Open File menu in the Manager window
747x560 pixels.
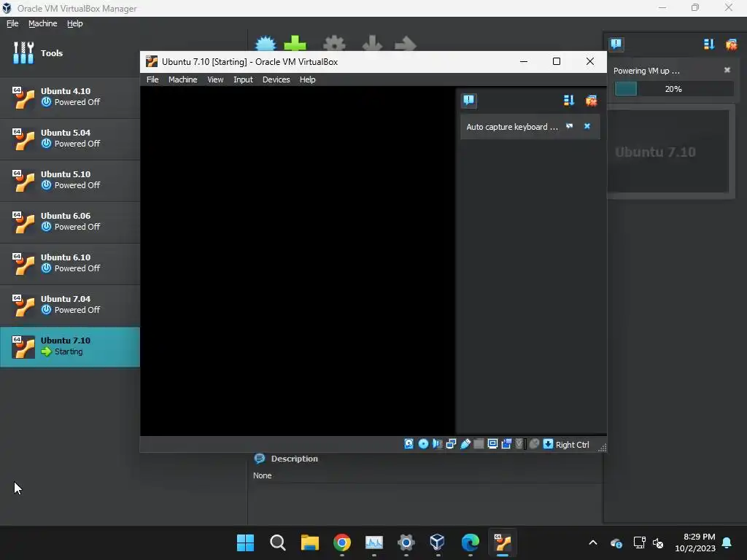12,23
